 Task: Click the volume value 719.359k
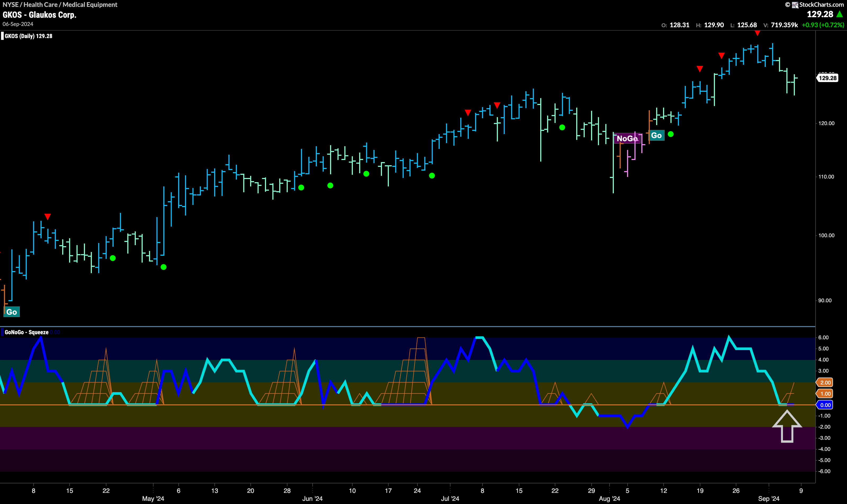click(784, 25)
